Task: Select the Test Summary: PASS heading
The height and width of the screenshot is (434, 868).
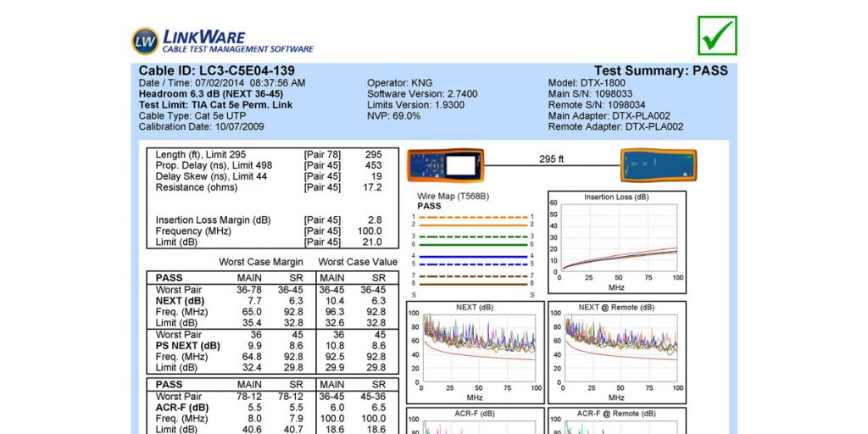Action: pos(661,71)
